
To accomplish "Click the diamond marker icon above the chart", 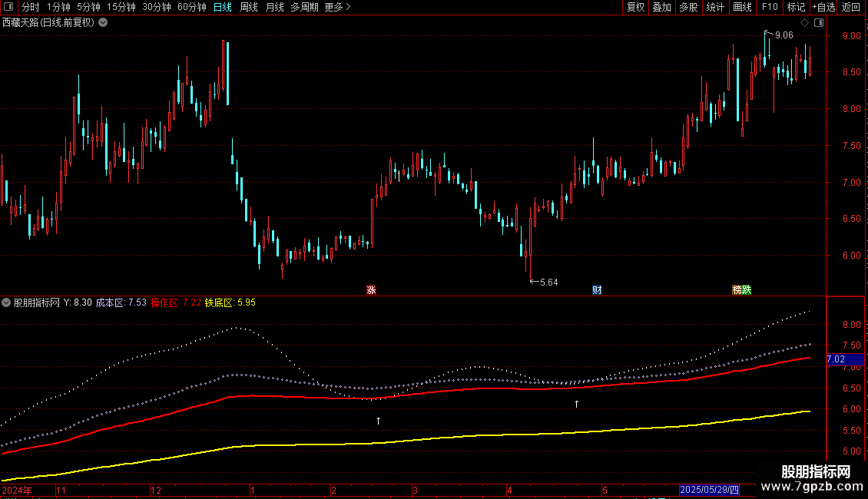I will [x=805, y=23].
